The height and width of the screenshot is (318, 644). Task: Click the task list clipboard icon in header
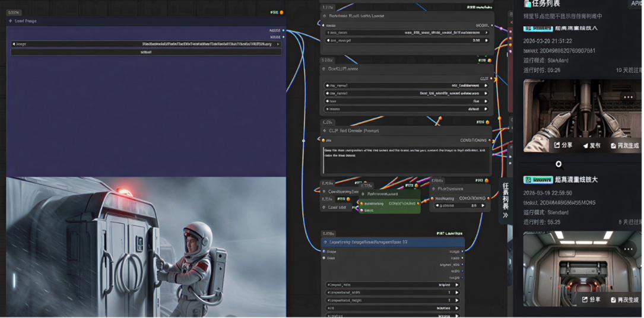pos(527,4)
